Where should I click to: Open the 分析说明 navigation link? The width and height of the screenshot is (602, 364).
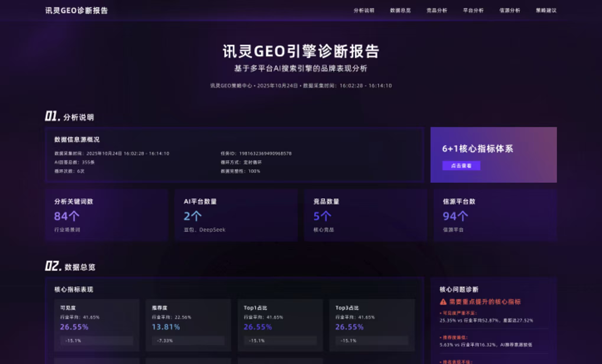pyautogui.click(x=364, y=10)
